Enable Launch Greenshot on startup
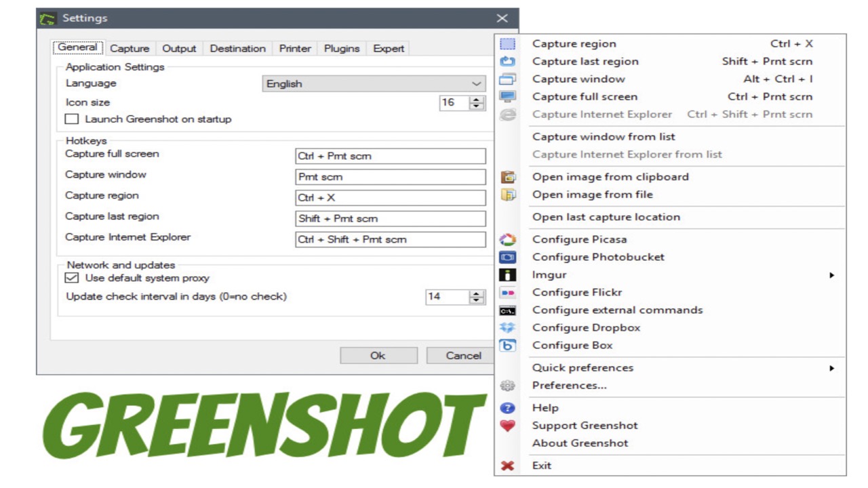Image resolution: width=868 pixels, height=488 pixels. (72, 119)
